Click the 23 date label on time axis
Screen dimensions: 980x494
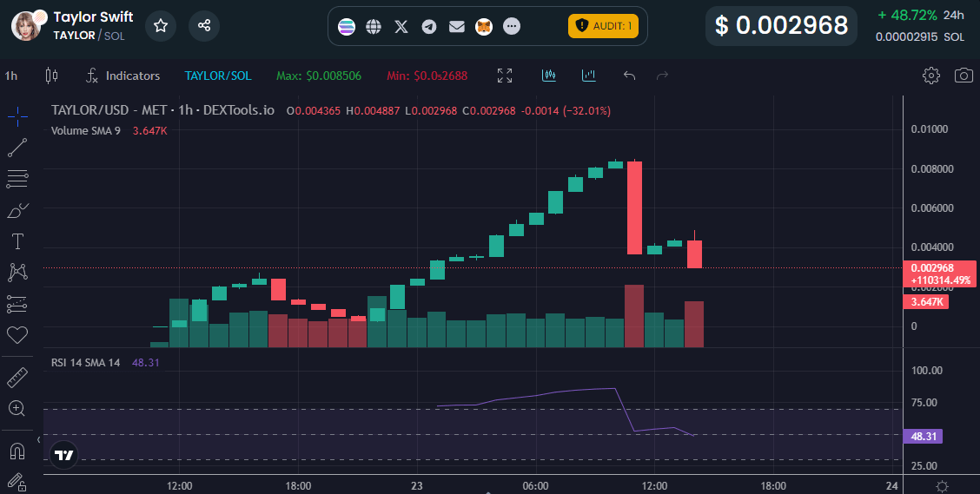417,485
